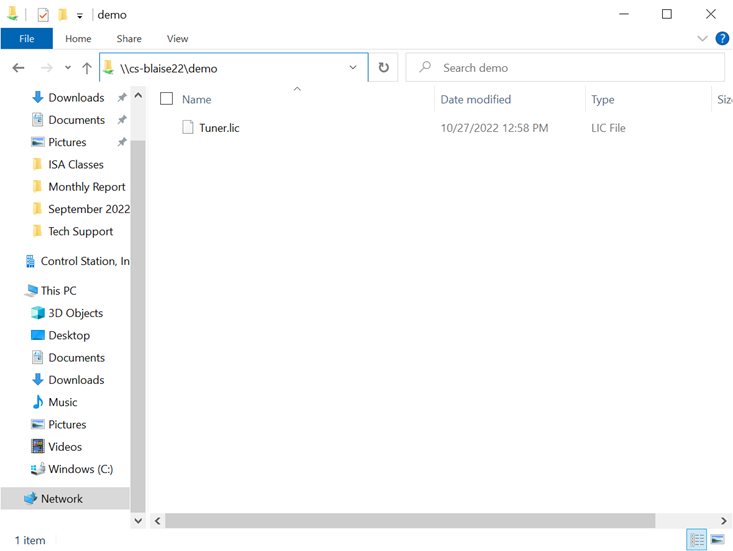Image resolution: width=733 pixels, height=551 pixels.
Task: Sort by the Name column header
Action: pyautogui.click(x=197, y=100)
